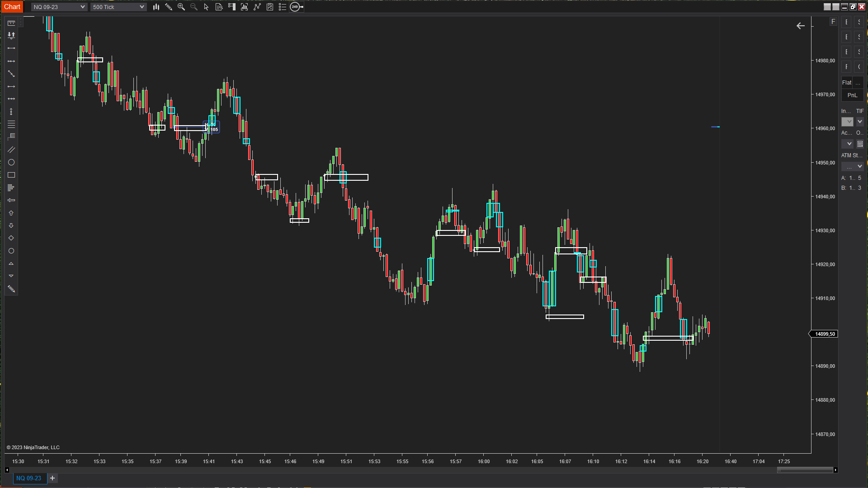Image resolution: width=868 pixels, height=488 pixels.
Task: Expand the ATM Strategy dropdown
Action: click(853, 166)
